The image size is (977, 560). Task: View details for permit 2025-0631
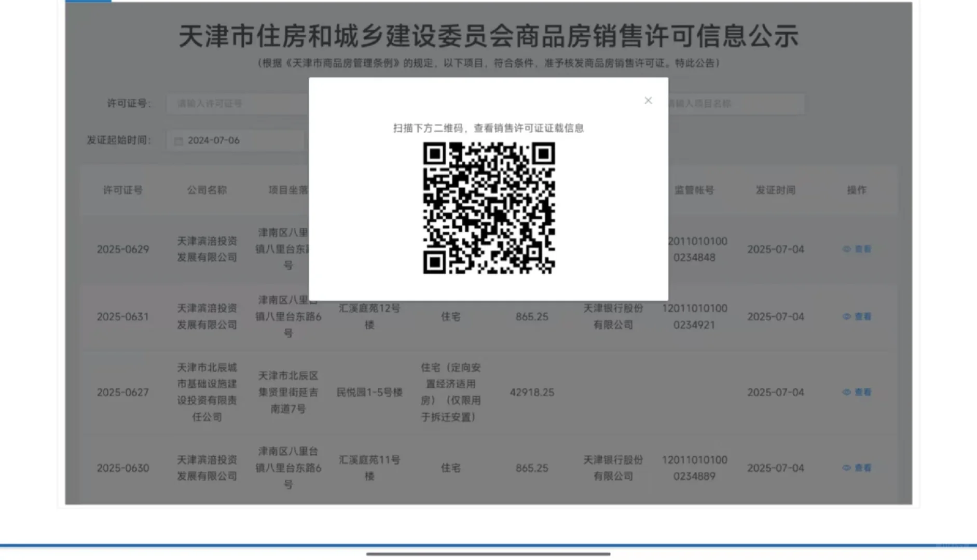857,317
